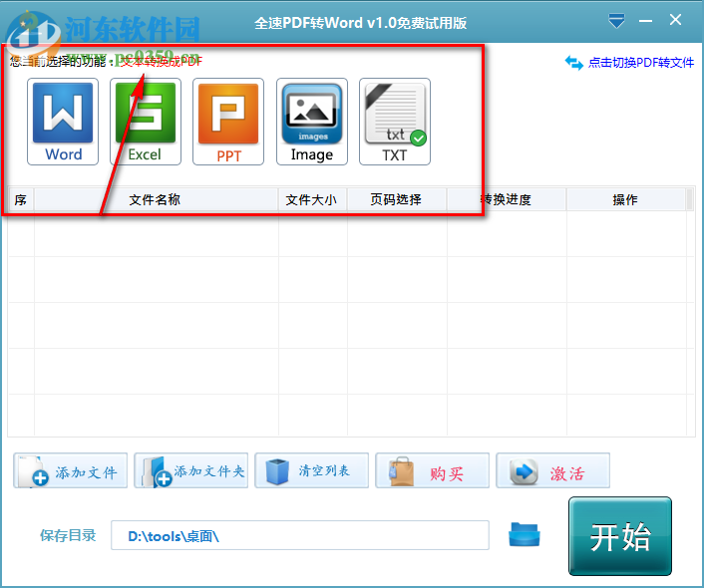Choose the TXT conversion icon
The height and width of the screenshot is (588, 704).
395,122
